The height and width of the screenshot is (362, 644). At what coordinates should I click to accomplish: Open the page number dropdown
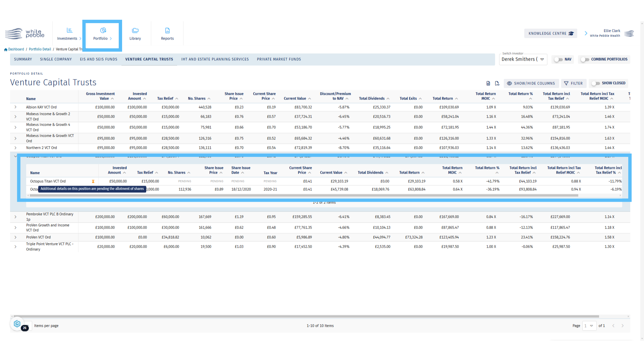point(589,326)
